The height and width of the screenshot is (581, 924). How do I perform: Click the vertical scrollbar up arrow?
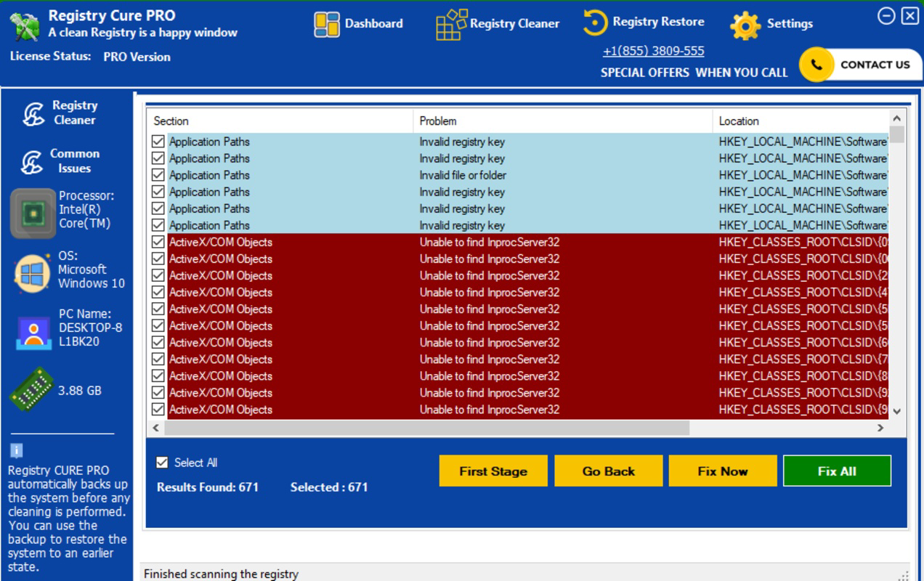(x=896, y=118)
